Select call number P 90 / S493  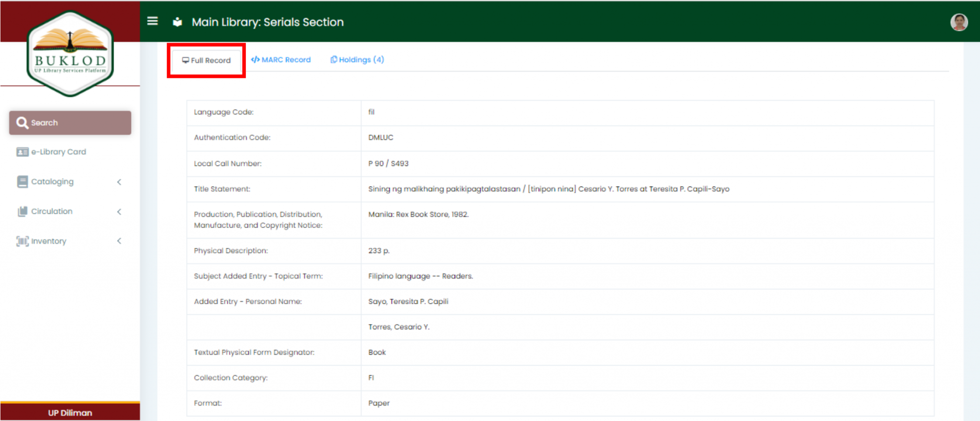pos(389,164)
